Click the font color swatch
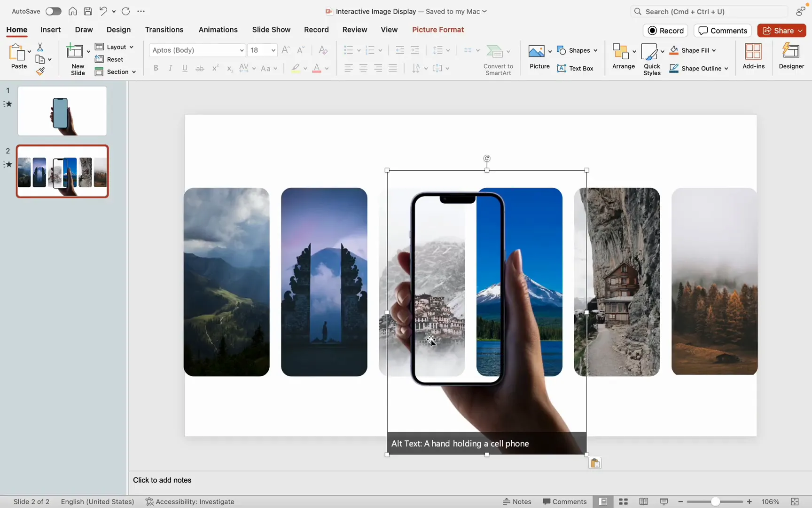This screenshot has width=812, height=508. pos(317,69)
